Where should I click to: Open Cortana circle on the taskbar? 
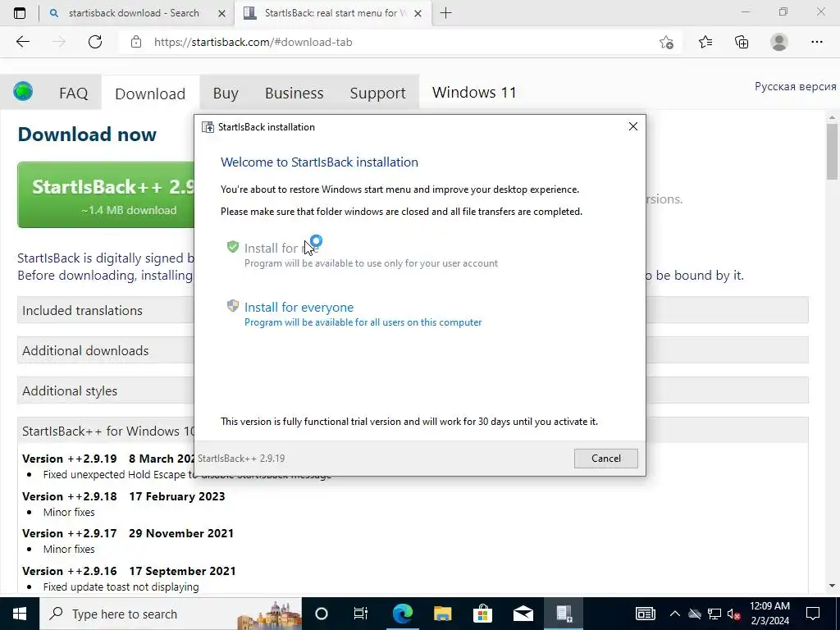322,614
